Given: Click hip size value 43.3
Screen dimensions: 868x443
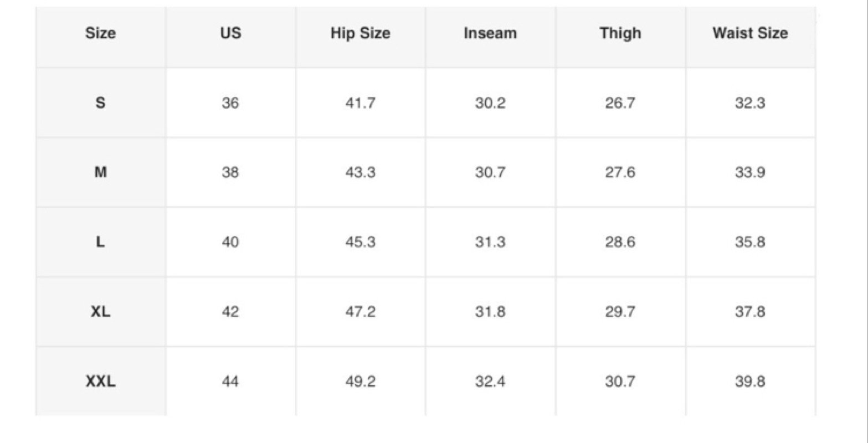Looking at the screenshot, I should click(361, 173).
